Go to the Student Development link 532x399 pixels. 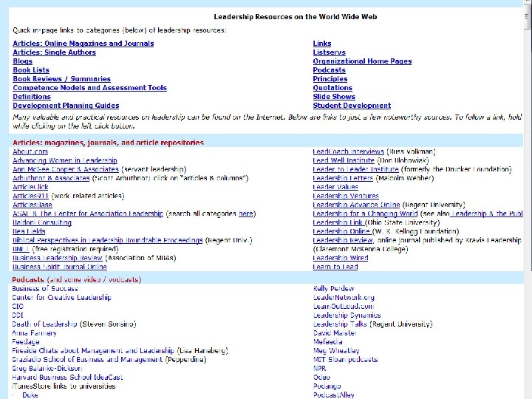point(352,105)
